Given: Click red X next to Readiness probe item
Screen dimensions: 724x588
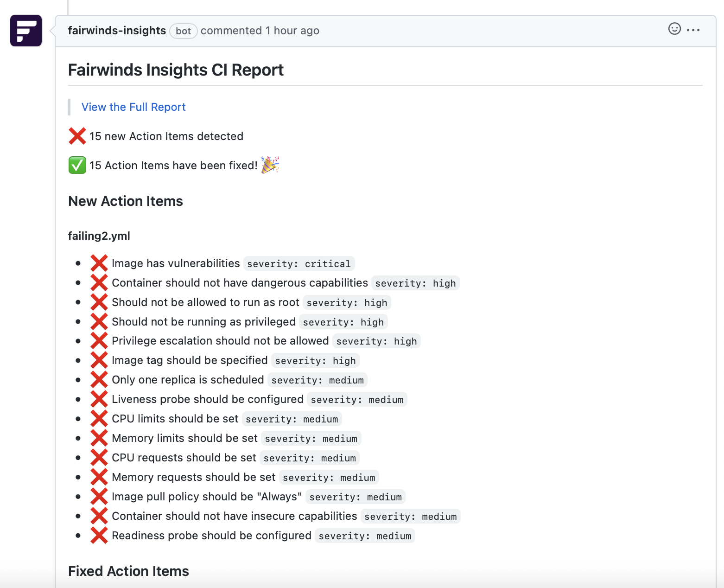Looking at the screenshot, I should click(99, 536).
